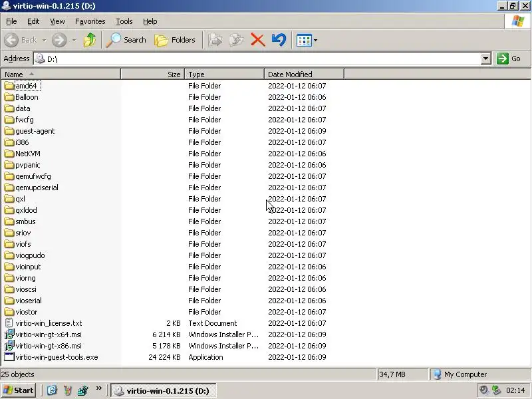Open the File menu
Screen dimensions: 532x399
(x=11, y=21)
